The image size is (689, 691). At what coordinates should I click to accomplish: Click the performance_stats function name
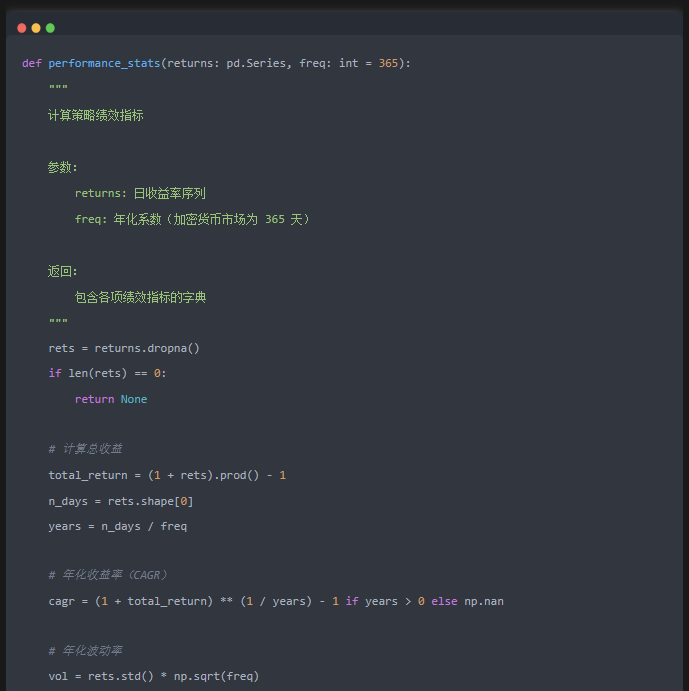pyautogui.click(x=104, y=63)
